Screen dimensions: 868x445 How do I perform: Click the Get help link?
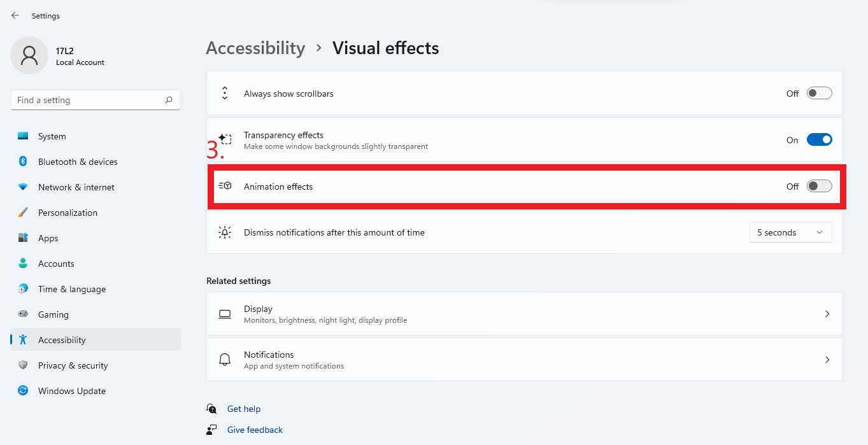[244, 409]
